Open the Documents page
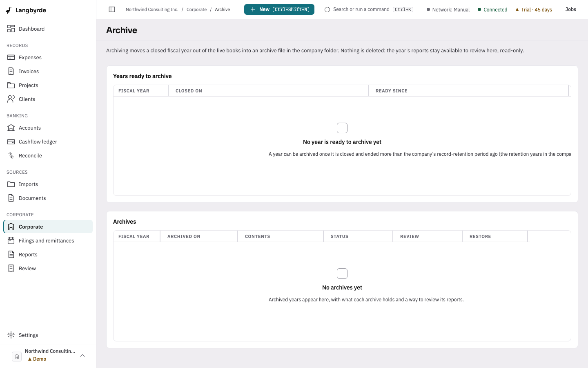 click(x=48, y=198)
